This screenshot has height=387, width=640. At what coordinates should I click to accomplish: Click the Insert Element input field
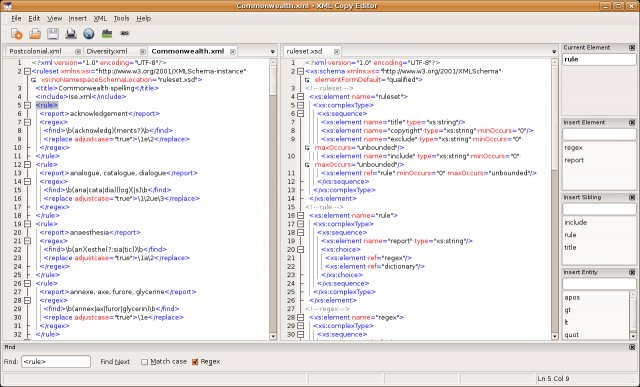click(x=599, y=134)
